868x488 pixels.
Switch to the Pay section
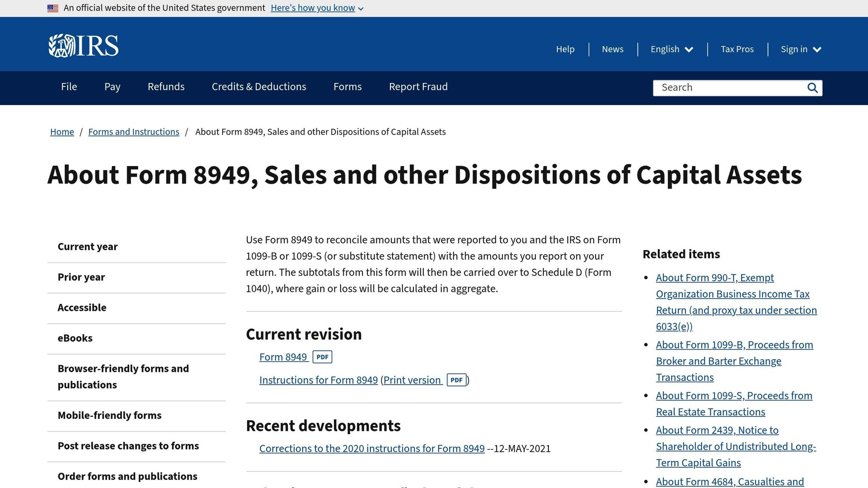pos(112,87)
